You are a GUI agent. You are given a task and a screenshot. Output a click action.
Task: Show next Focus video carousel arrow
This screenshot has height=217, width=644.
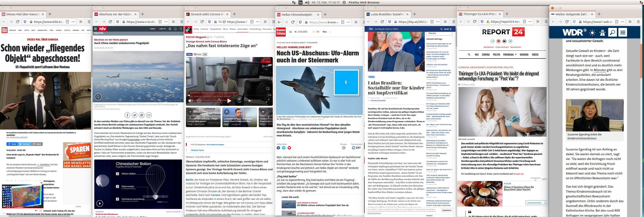coord(268,117)
